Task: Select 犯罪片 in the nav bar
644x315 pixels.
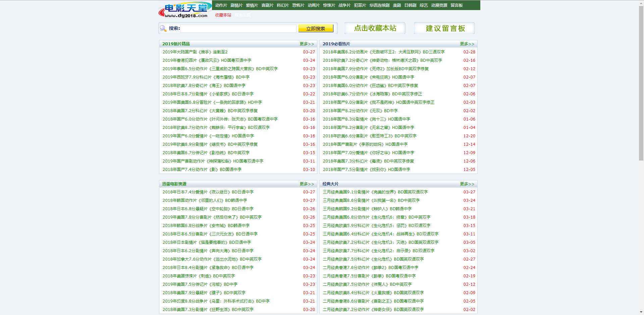Action: coord(360,5)
